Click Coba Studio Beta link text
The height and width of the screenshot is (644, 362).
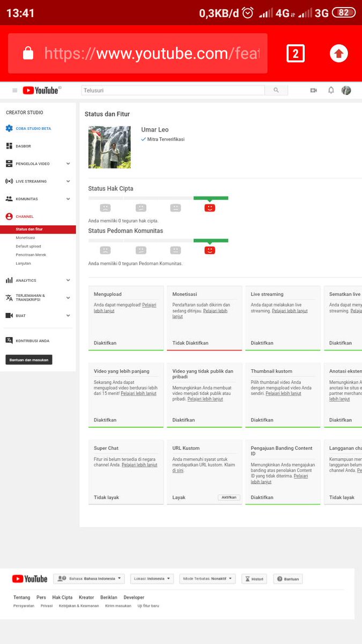coord(33,129)
